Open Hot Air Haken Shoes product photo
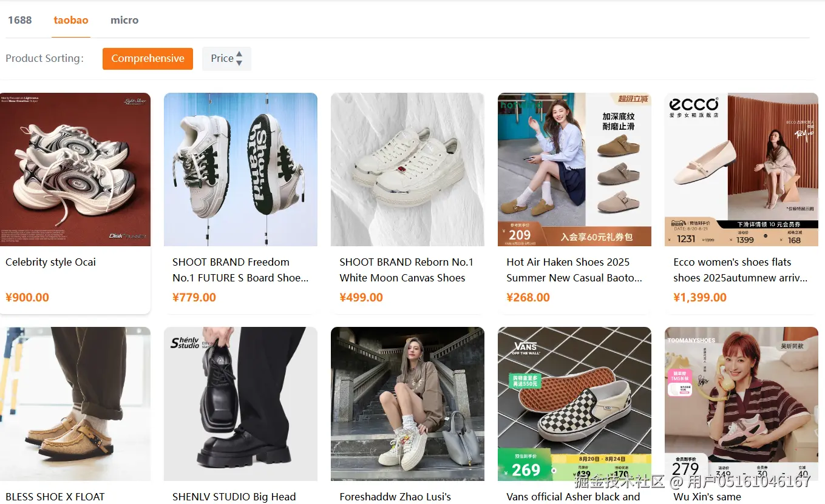Viewport: 825px width, 504px height. 574,169
